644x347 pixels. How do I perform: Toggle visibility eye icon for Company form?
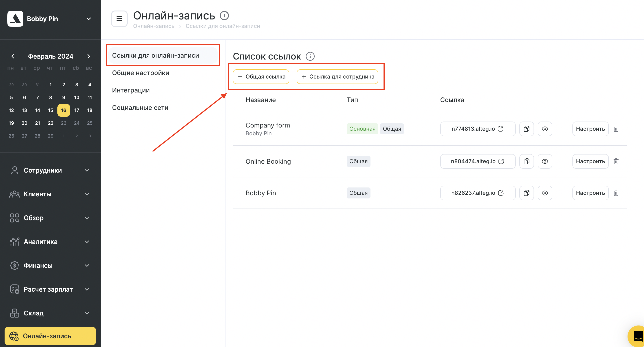[x=546, y=129]
